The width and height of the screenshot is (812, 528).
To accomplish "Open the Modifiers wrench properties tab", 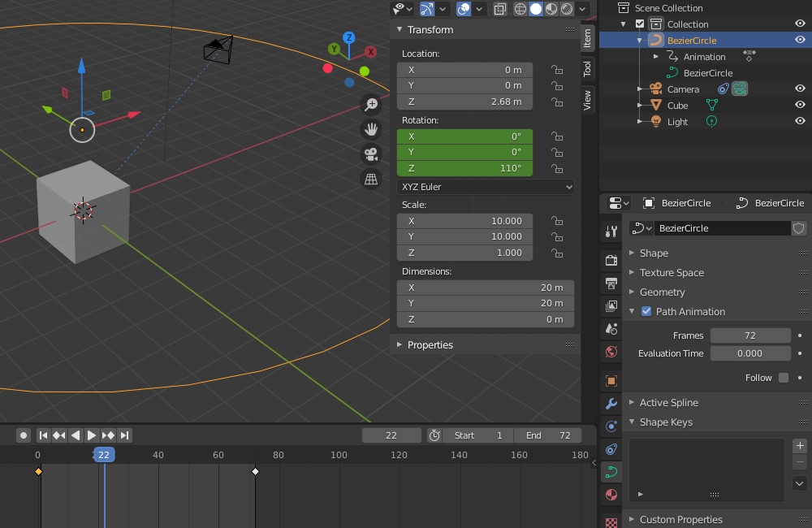I will pos(611,403).
